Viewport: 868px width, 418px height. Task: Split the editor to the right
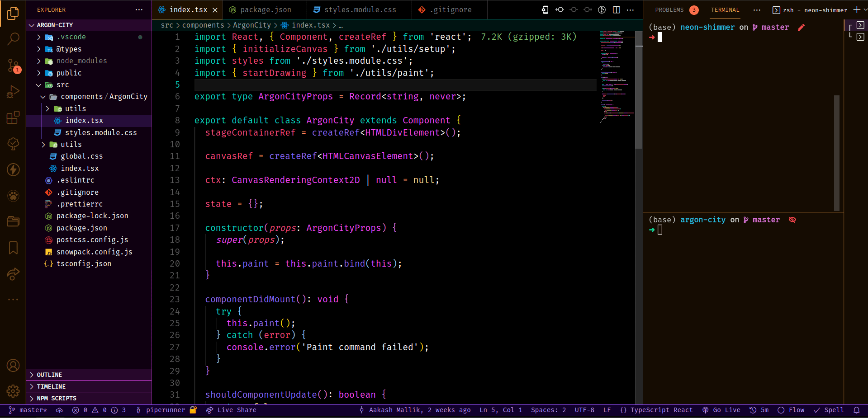click(617, 9)
